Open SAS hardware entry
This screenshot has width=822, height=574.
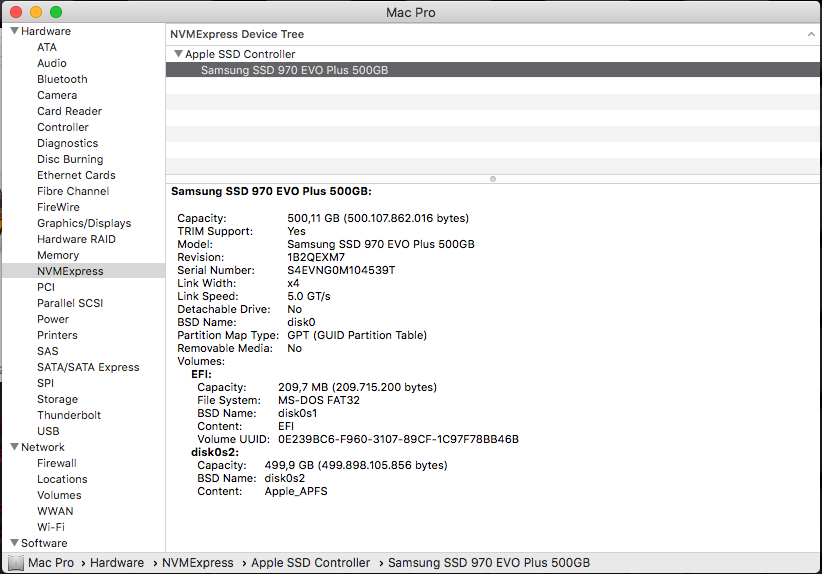tap(48, 351)
